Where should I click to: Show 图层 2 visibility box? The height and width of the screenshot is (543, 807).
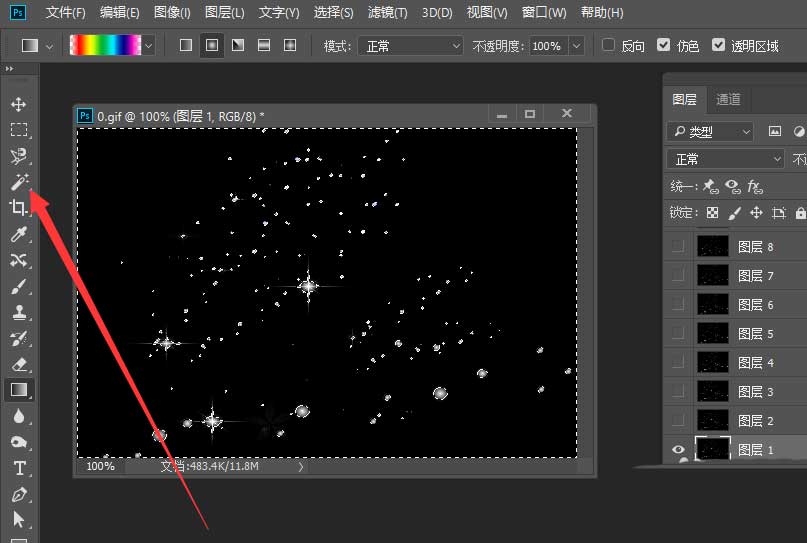tap(678, 421)
